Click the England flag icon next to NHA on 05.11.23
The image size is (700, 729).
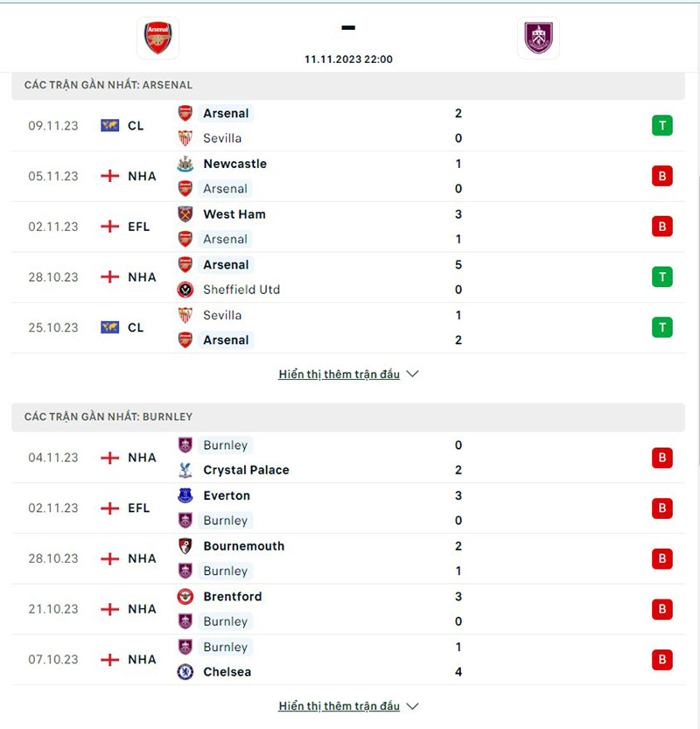108,176
